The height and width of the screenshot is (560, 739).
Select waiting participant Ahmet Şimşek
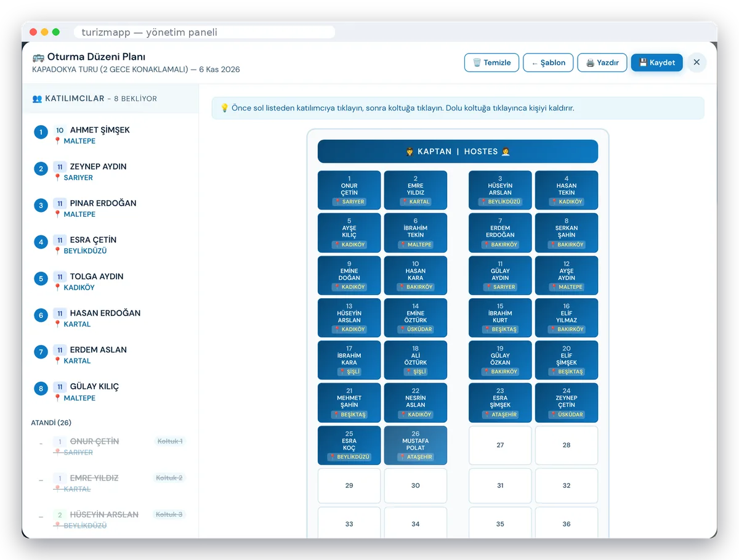[110, 135]
